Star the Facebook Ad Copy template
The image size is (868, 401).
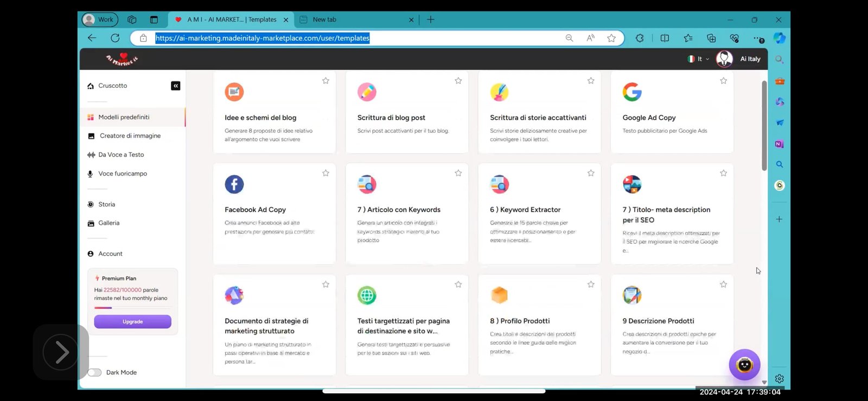pos(325,173)
